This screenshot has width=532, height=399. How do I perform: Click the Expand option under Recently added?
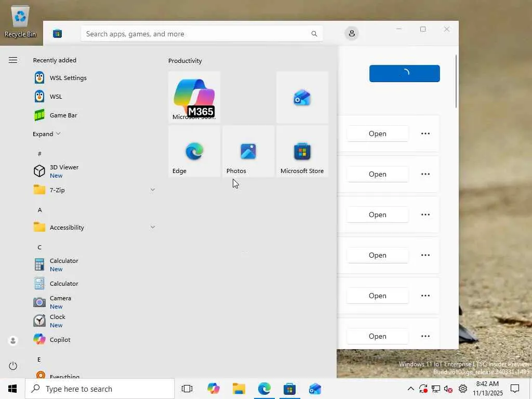[46, 134]
